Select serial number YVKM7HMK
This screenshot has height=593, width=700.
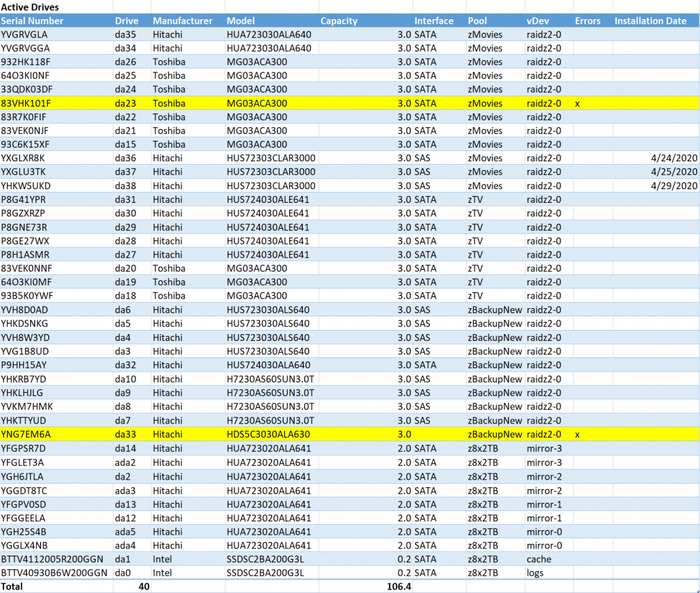tap(27, 406)
